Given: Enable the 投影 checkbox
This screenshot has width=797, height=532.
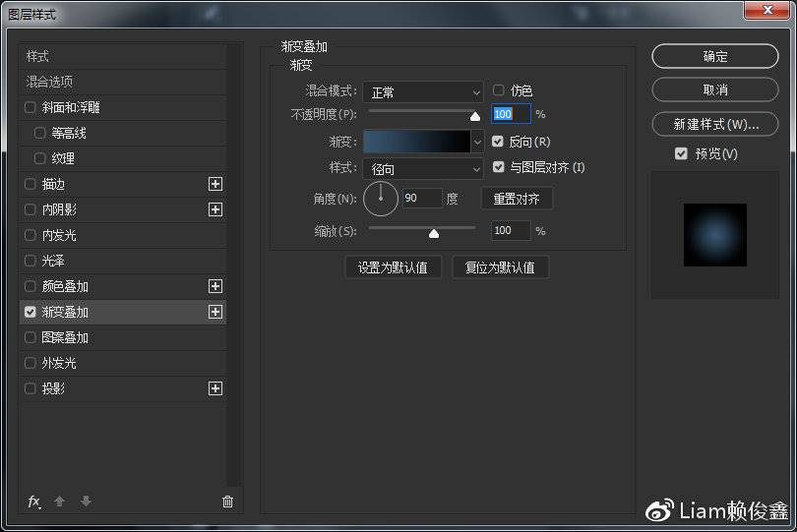Looking at the screenshot, I should coord(30,388).
